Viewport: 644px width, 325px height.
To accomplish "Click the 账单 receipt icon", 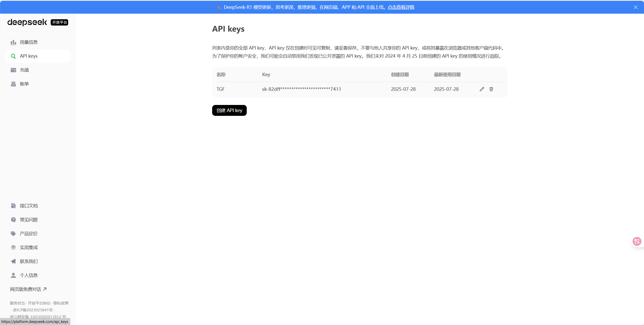I will [13, 84].
